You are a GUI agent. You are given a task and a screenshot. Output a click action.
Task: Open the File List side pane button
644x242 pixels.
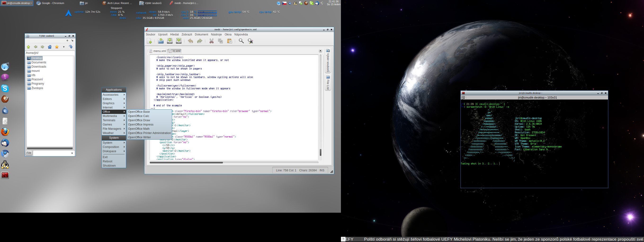[x=328, y=82]
